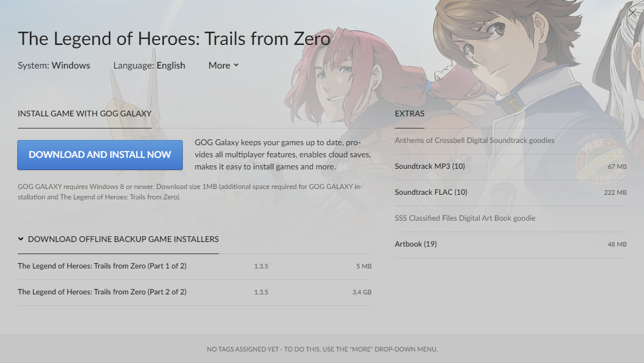Screen dimensions: 644x363
Task: Change the Language: English selection
Action: click(149, 65)
